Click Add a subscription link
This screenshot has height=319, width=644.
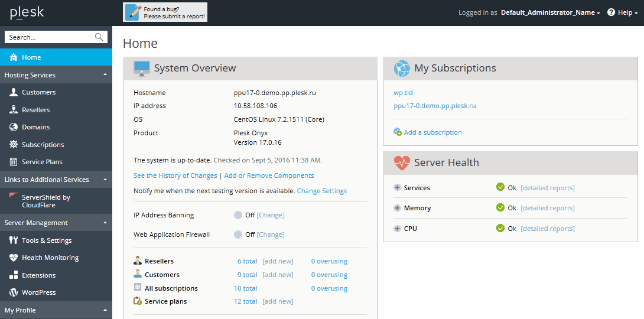point(432,132)
